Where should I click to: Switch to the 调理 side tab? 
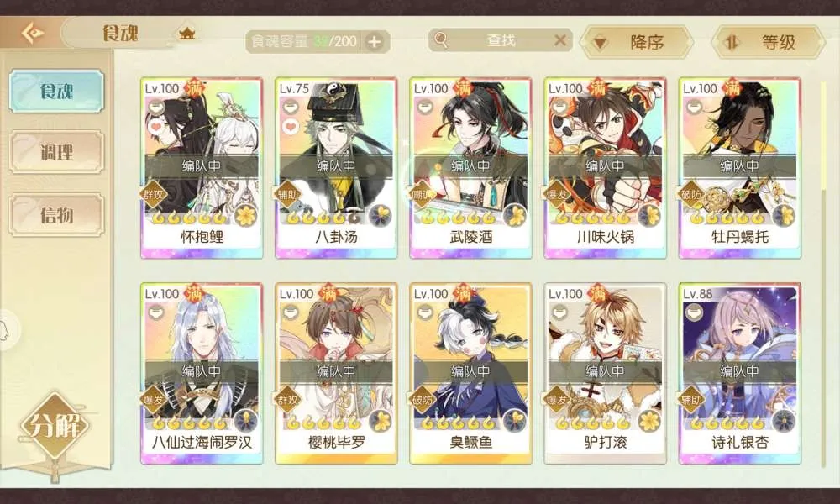(x=56, y=153)
